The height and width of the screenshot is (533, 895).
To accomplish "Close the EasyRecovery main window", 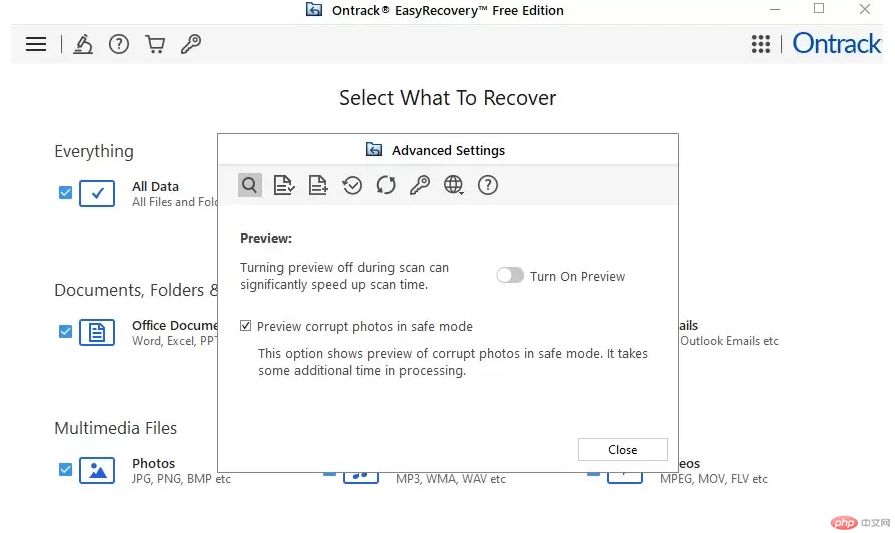I will coord(865,9).
